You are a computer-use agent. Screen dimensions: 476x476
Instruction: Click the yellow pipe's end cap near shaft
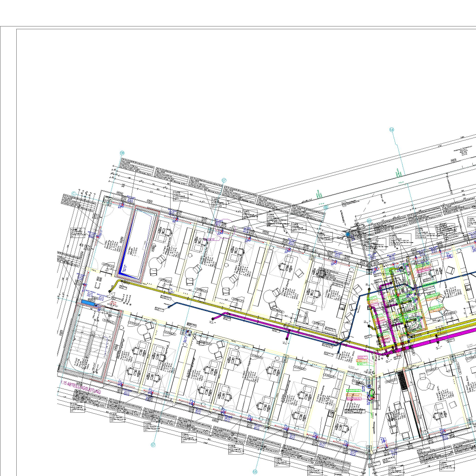pyautogui.click(x=110, y=291)
